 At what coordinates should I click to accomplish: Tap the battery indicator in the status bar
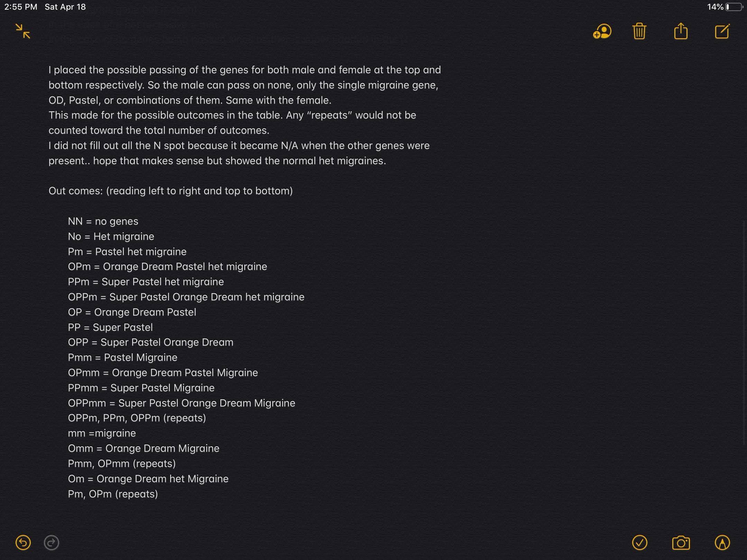point(734,7)
